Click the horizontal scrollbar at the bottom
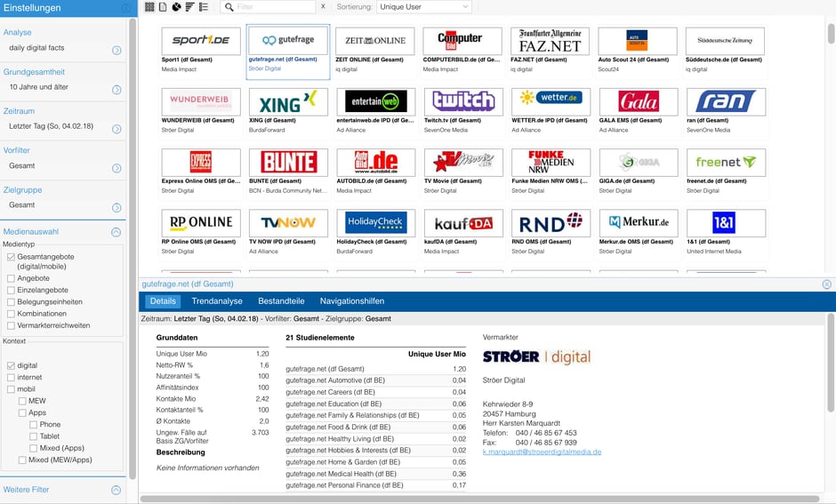The image size is (836, 504). pos(479,499)
